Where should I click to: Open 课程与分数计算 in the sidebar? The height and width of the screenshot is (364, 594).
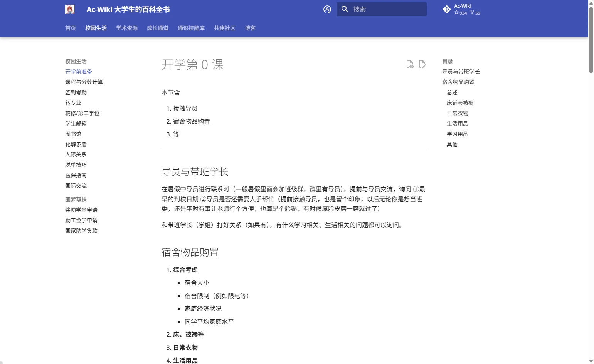click(84, 82)
